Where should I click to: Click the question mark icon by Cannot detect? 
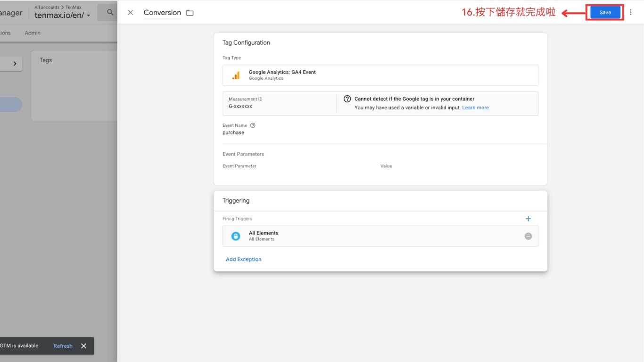pyautogui.click(x=347, y=99)
